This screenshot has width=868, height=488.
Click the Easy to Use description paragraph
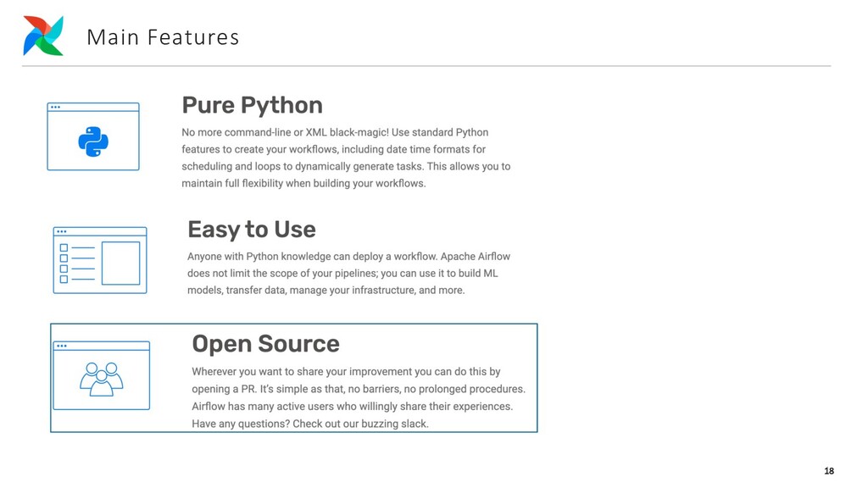[x=348, y=274]
